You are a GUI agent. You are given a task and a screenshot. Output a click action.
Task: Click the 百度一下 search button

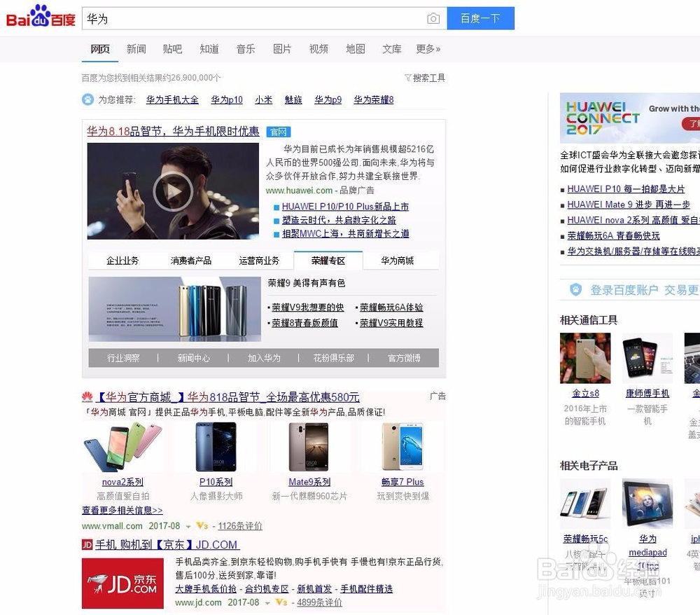480,18
